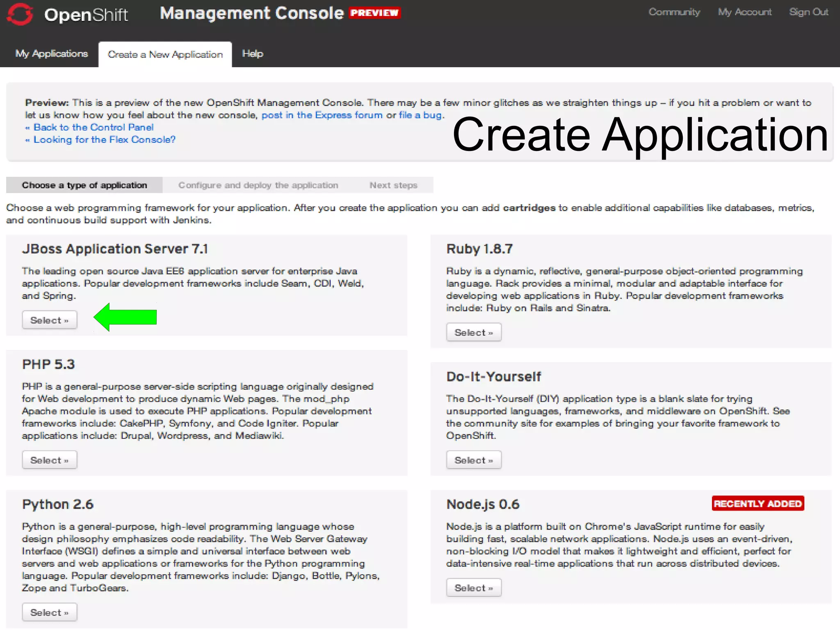Select the PHP 5.3 application type
Viewport: 840px width, 630px height.
point(50,460)
